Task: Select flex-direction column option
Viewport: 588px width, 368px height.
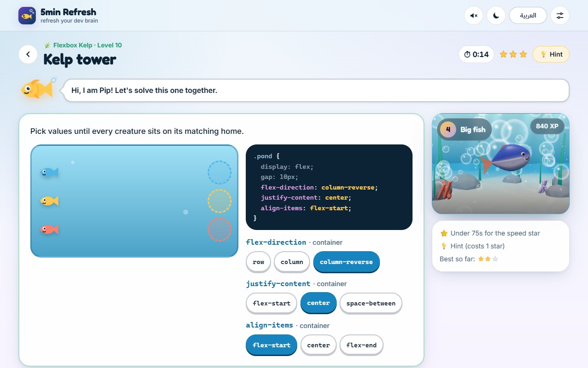Action: [x=292, y=262]
